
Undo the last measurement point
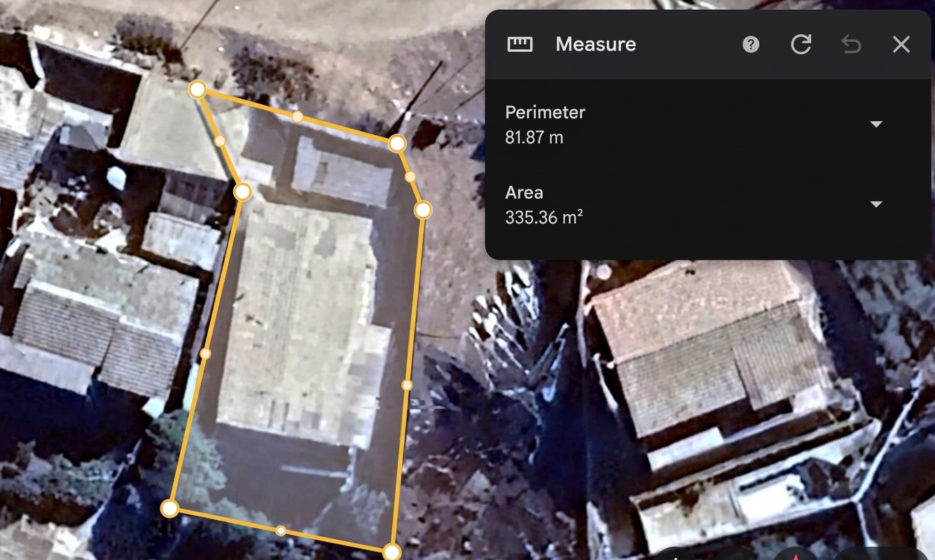point(851,45)
